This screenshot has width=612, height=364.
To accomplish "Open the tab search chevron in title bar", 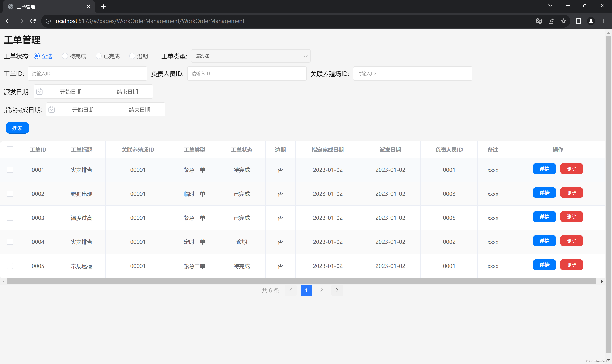I will [550, 6].
